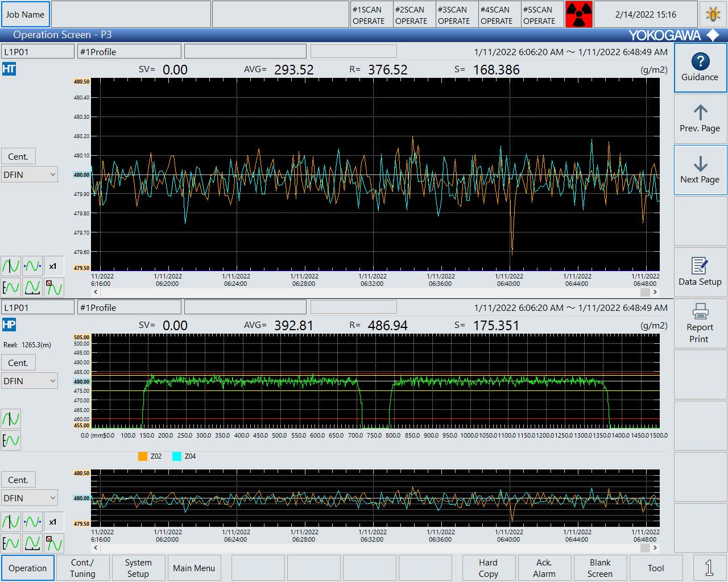Click the red radiation warning icon
The height and width of the screenshot is (582, 728).
(x=579, y=15)
